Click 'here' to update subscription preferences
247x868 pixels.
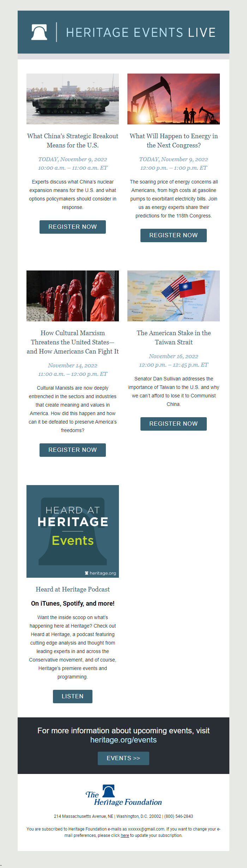(x=125, y=835)
